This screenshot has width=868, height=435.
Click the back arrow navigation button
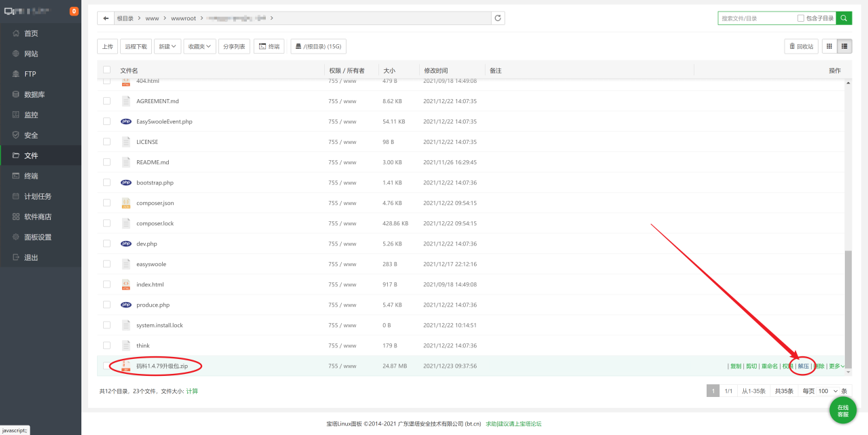pos(106,18)
